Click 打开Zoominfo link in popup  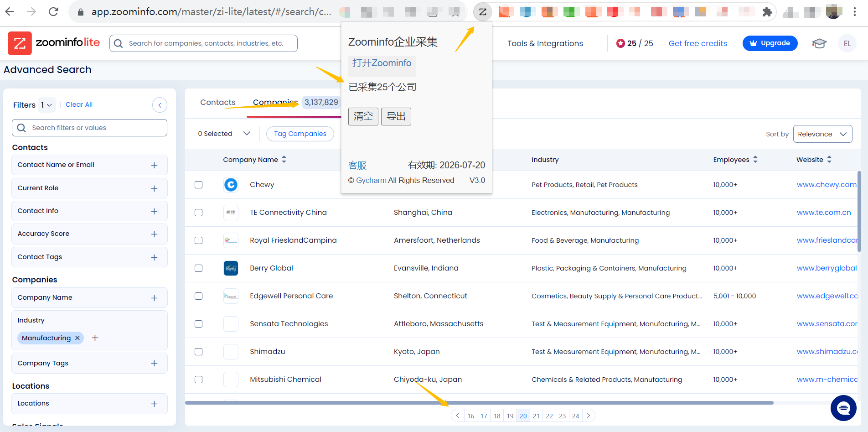[x=382, y=63]
